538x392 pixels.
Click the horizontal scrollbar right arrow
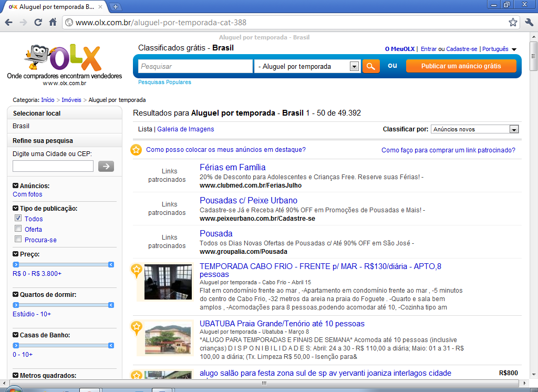point(525,383)
